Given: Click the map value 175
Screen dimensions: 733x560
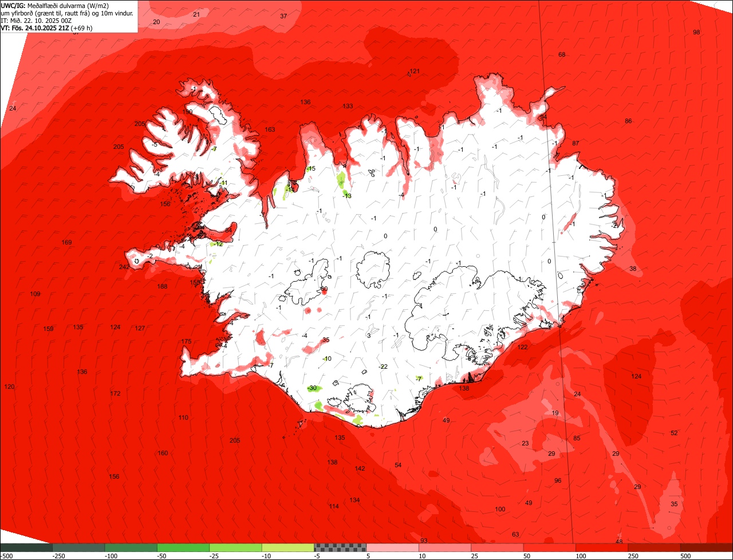Looking at the screenshot, I should click(x=186, y=341).
